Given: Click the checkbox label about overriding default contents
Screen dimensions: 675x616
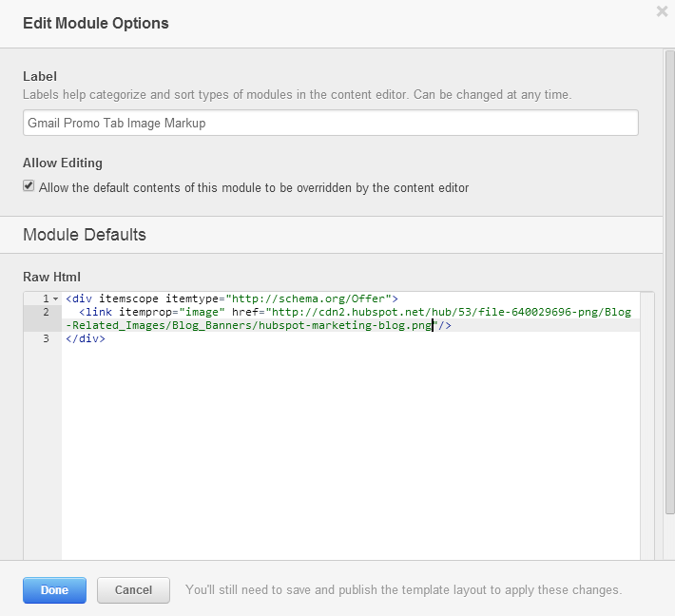Looking at the screenshot, I should (254, 187).
